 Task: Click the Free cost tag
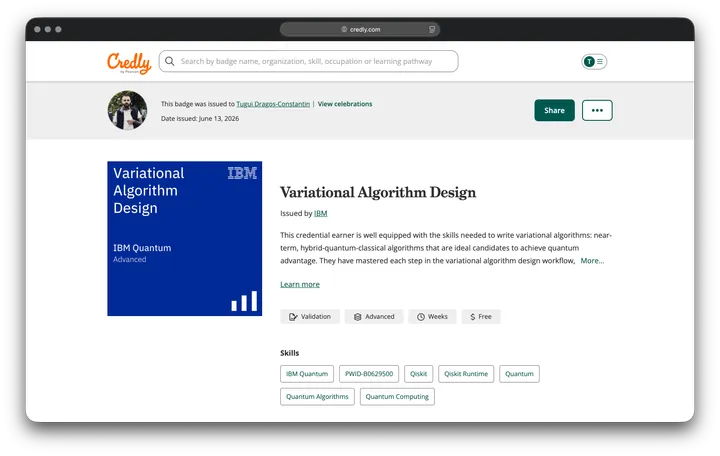pyautogui.click(x=481, y=316)
